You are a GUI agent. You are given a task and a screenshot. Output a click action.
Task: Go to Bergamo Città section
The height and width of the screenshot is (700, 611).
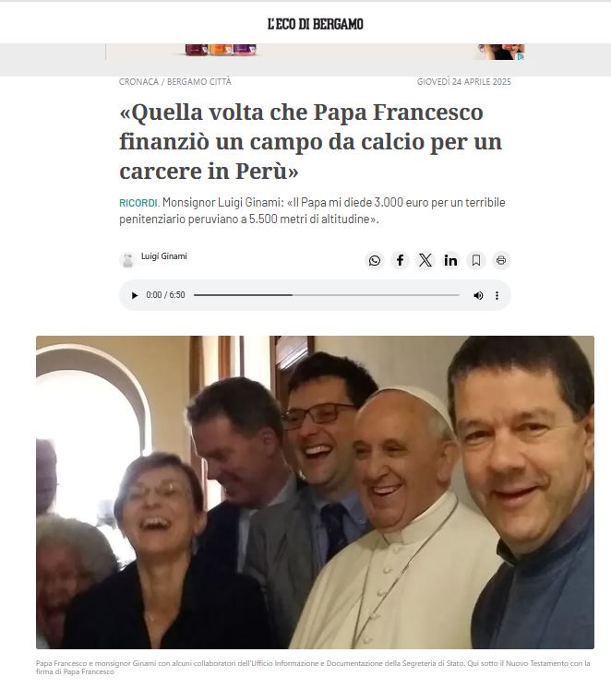click(x=199, y=82)
